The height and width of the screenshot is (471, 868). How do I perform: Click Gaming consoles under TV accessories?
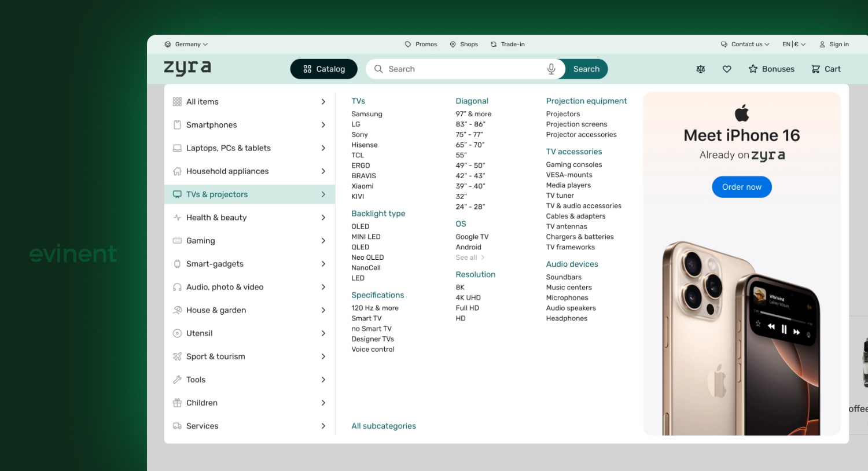[x=574, y=164]
